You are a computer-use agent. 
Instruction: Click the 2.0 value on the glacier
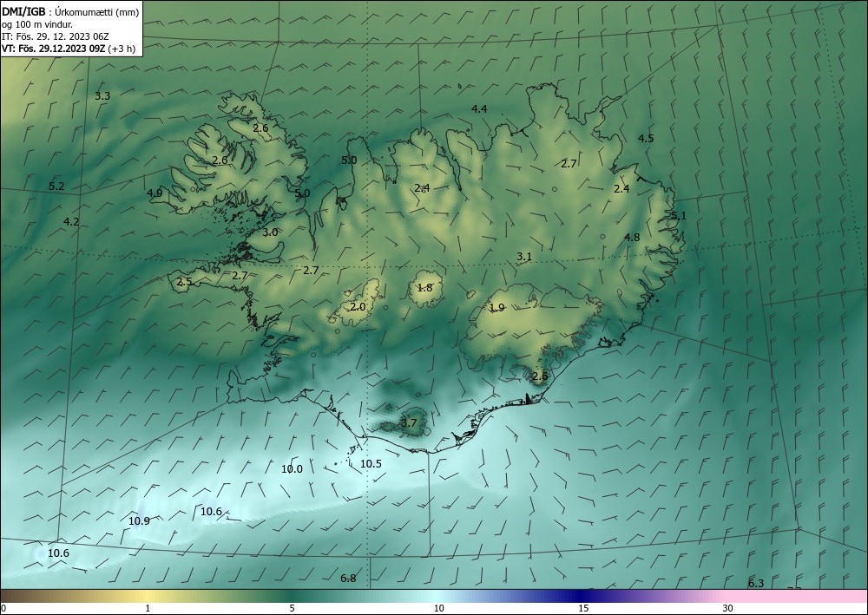point(358,306)
